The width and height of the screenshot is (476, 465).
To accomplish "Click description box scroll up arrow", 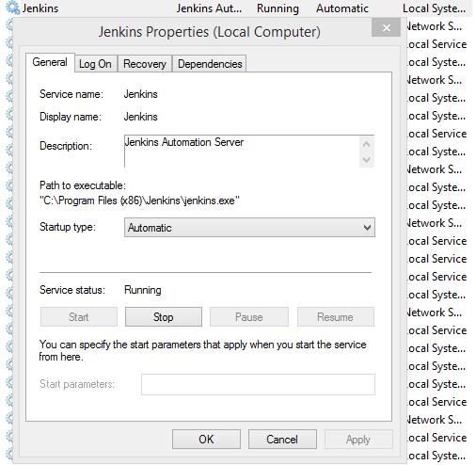I will tap(366, 144).
